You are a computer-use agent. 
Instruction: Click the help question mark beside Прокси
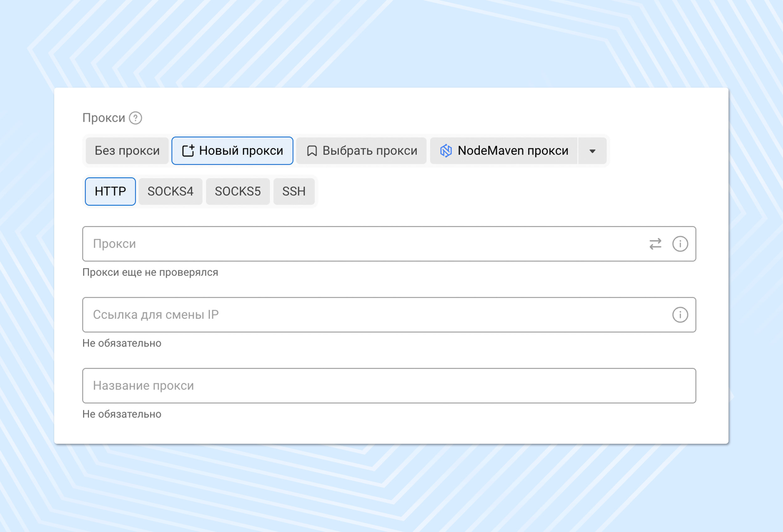(x=135, y=118)
